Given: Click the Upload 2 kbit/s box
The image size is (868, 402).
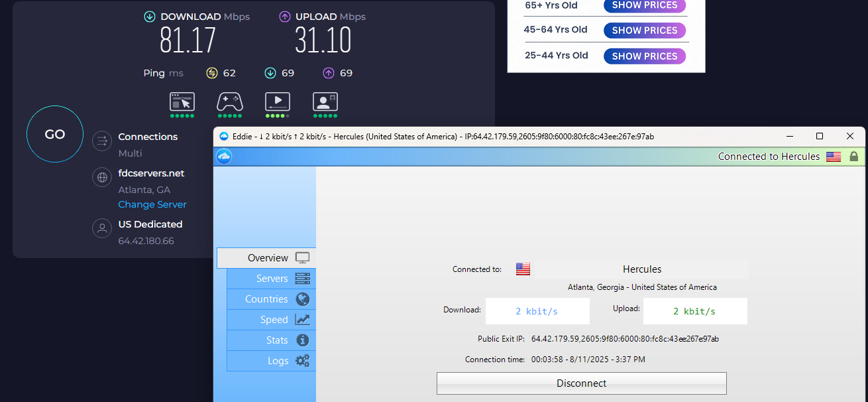Looking at the screenshot, I should point(695,311).
